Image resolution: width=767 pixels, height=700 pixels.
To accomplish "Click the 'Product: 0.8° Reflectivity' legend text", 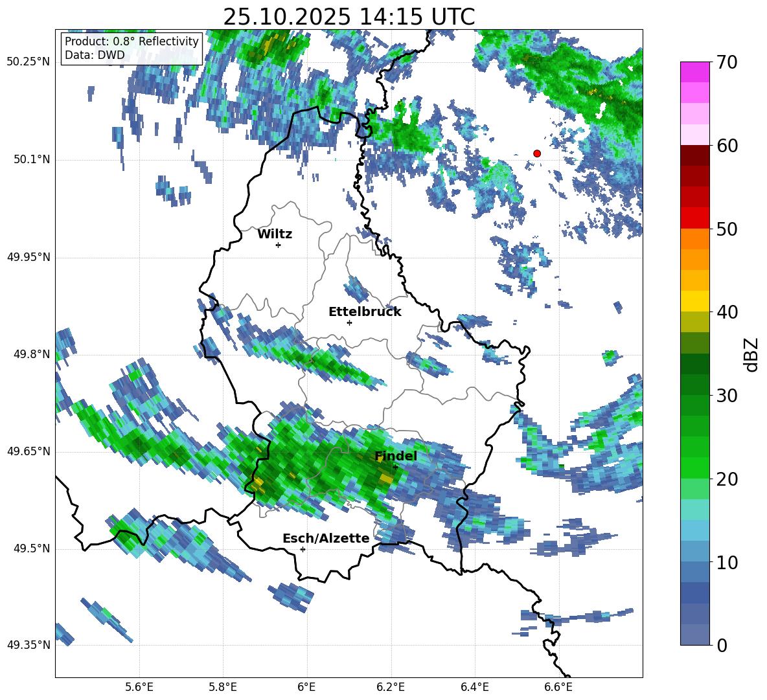I will [x=132, y=41].
